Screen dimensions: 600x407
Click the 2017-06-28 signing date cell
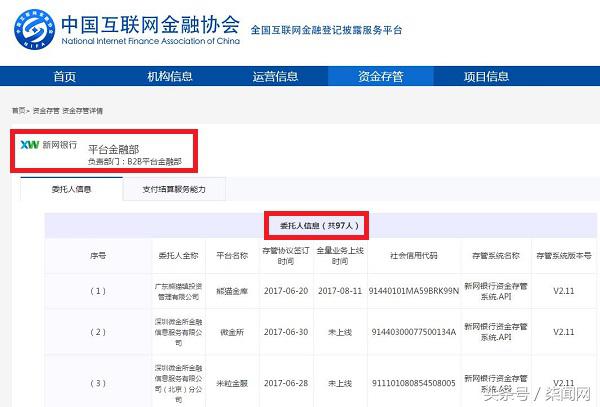tap(286, 383)
